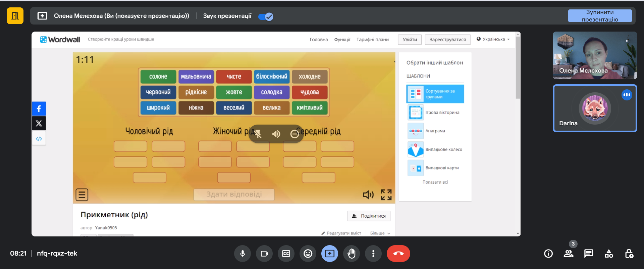Open the chat panel icon
Image resolution: width=644 pixels, height=269 pixels.
tap(589, 254)
